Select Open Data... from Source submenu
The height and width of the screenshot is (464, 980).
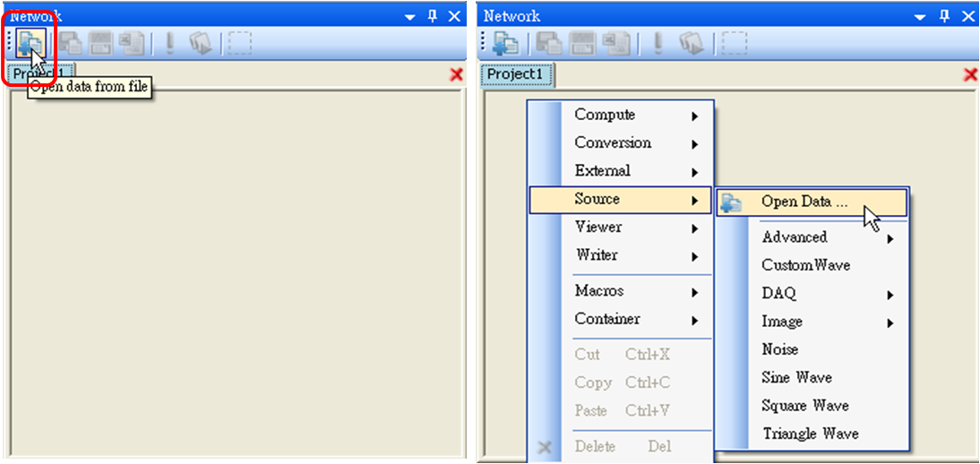(804, 202)
